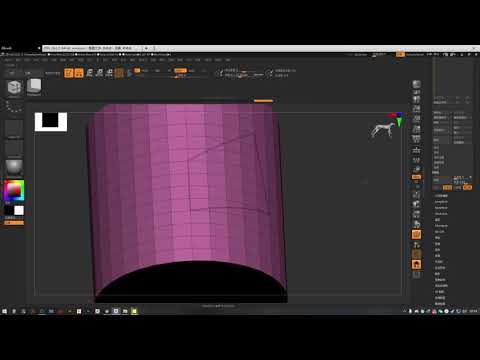Click the XYZ axis indicator in canvas

click(396, 119)
